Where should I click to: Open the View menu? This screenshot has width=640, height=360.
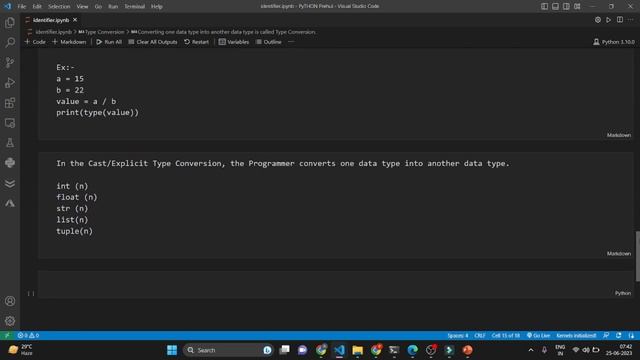pos(82,7)
